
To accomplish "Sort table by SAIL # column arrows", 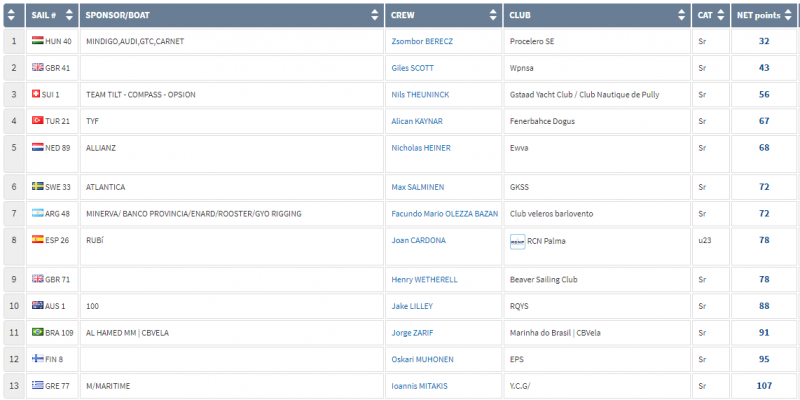I will point(68,16).
